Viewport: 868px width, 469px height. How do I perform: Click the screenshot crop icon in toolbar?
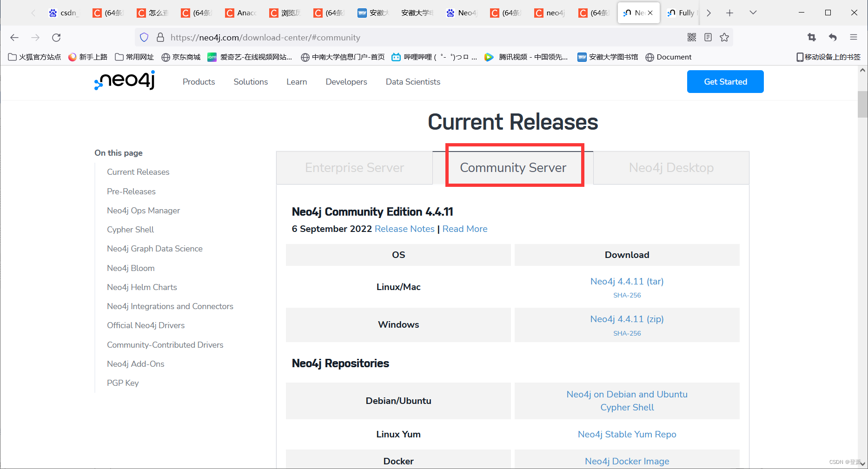pos(812,38)
